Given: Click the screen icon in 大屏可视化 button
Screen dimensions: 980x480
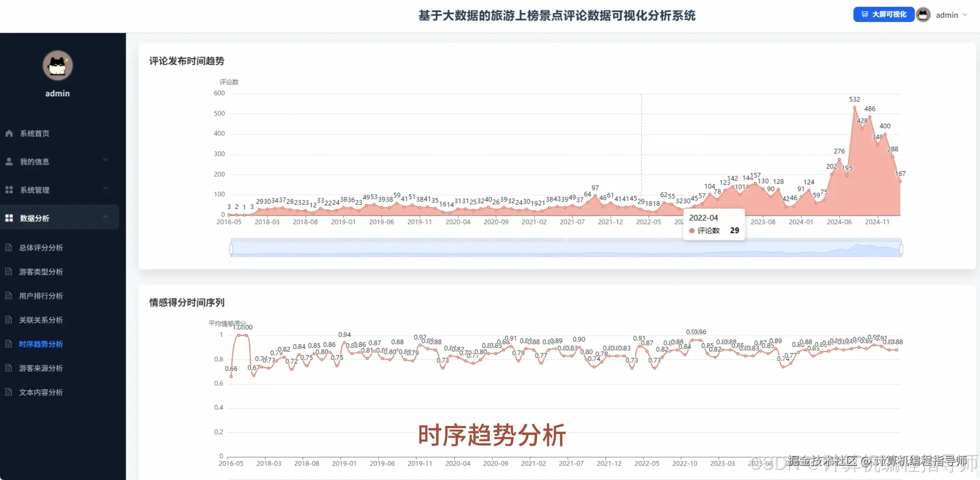Looking at the screenshot, I should [865, 14].
